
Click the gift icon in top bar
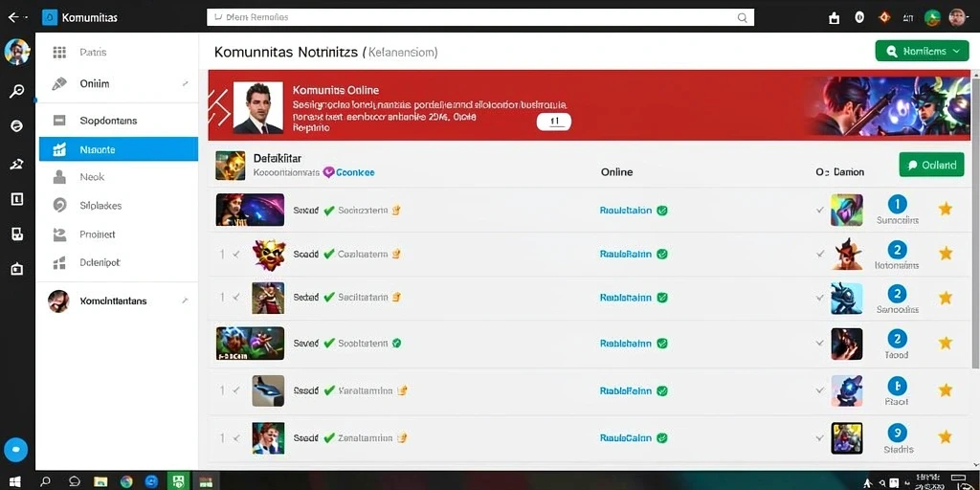[x=834, y=18]
